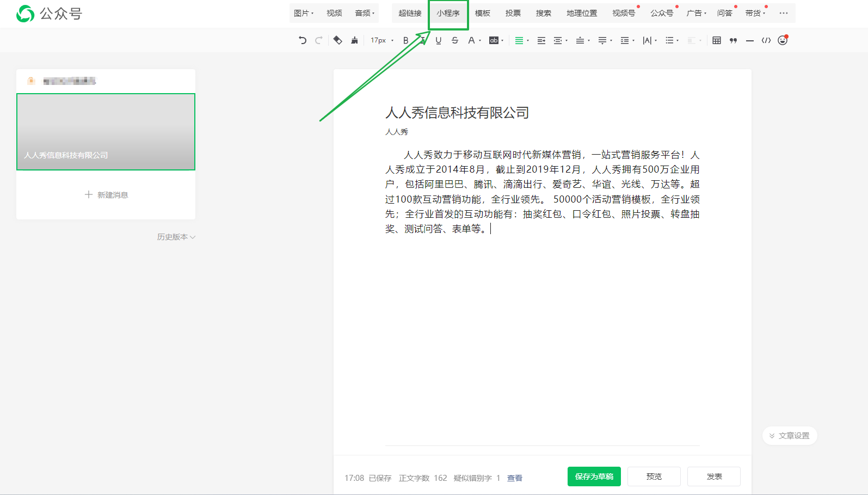Click the 查看 typo check link

tap(515, 478)
